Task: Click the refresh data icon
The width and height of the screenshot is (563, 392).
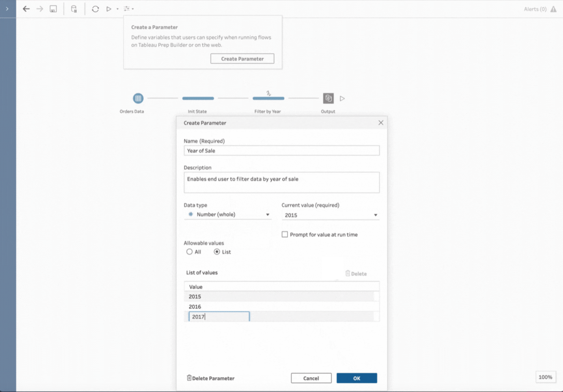Action: coord(95,9)
